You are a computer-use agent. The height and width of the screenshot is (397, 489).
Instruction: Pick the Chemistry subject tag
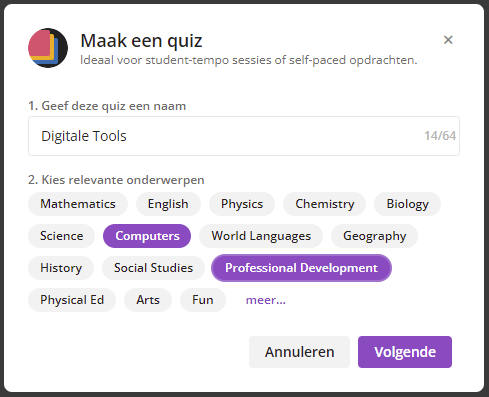click(325, 204)
